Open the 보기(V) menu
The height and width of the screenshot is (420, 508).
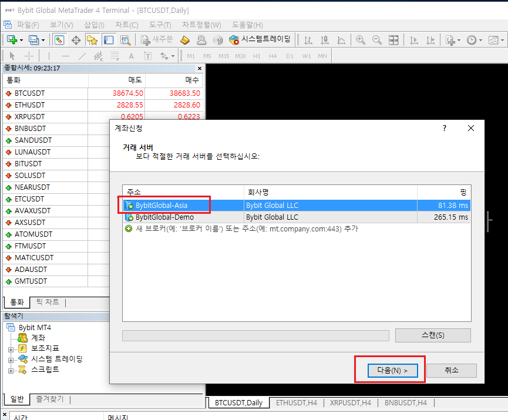click(62, 25)
